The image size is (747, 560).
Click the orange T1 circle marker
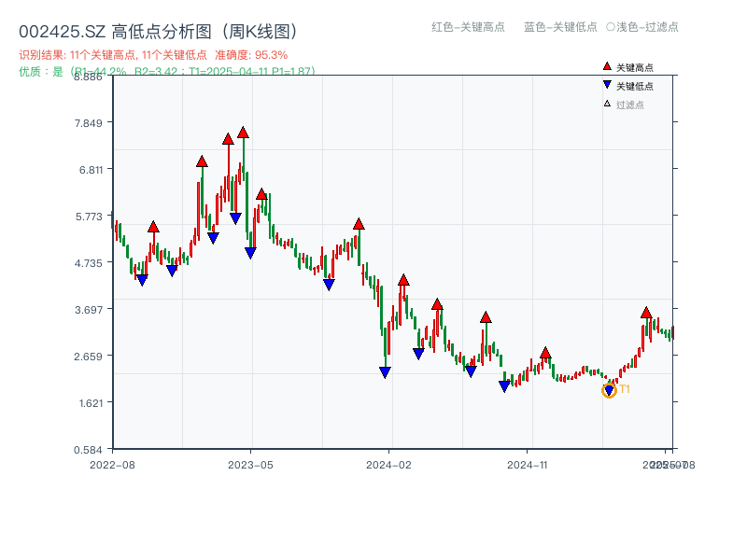pos(609,390)
